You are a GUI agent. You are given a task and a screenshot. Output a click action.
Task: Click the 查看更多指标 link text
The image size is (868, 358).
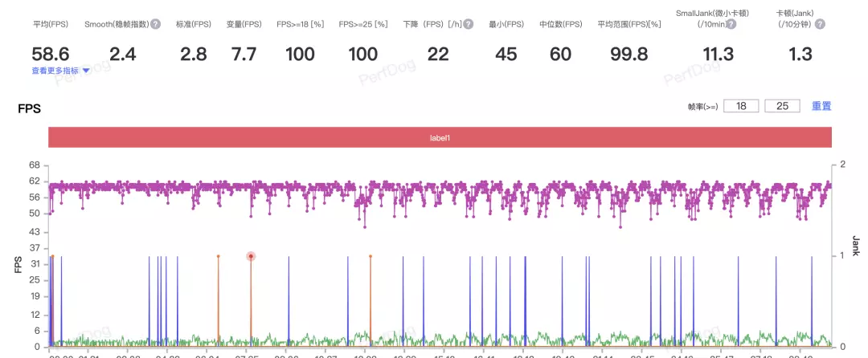[55, 71]
